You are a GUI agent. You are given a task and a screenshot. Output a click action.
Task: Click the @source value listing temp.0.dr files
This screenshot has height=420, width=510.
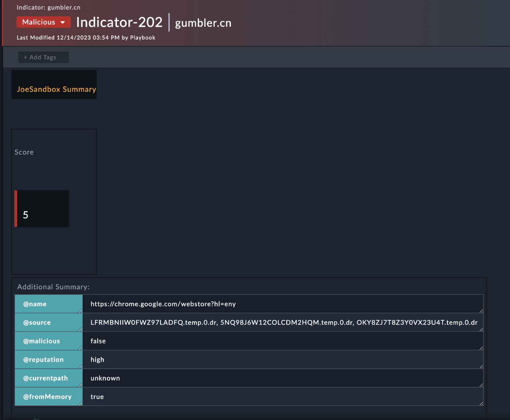pos(284,322)
